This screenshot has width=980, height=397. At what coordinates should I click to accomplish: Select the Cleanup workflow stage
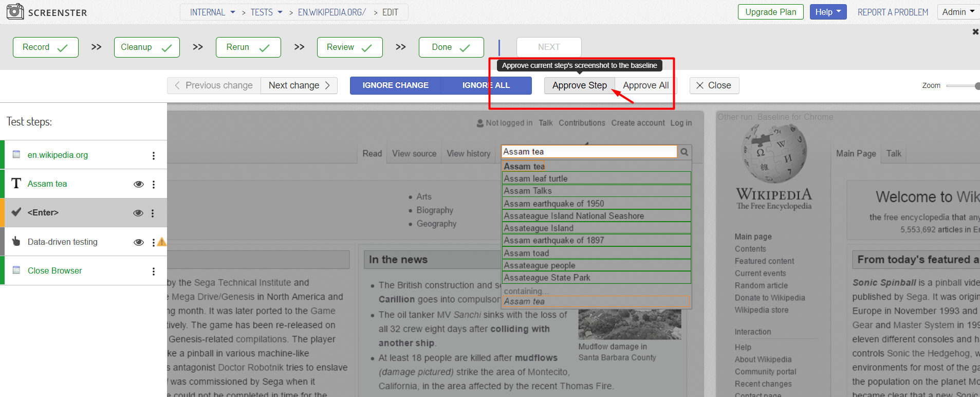(147, 47)
